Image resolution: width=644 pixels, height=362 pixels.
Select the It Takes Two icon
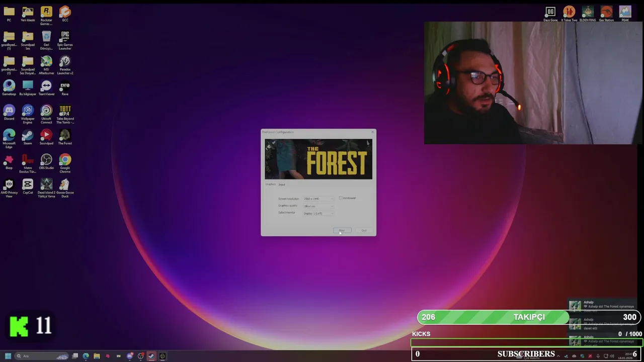point(569,14)
